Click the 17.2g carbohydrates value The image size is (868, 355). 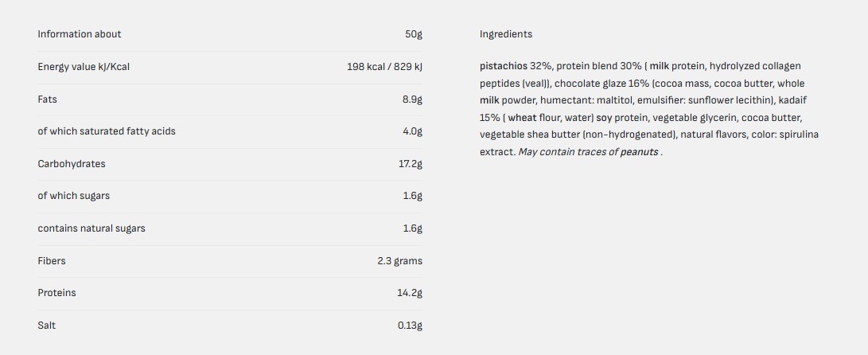[410, 164]
